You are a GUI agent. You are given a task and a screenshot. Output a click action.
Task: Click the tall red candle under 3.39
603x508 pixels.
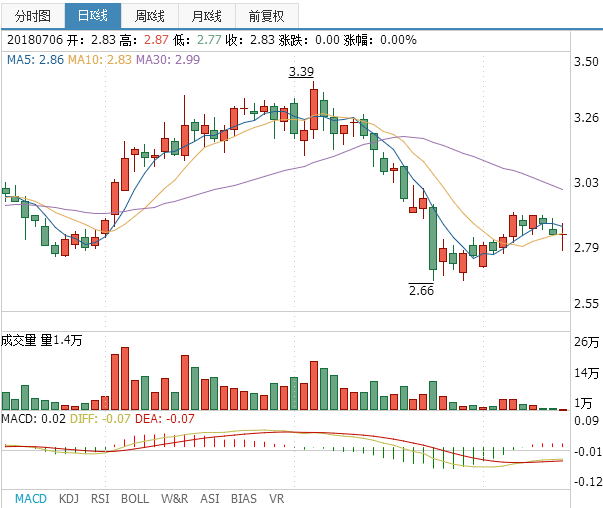pyautogui.click(x=314, y=109)
